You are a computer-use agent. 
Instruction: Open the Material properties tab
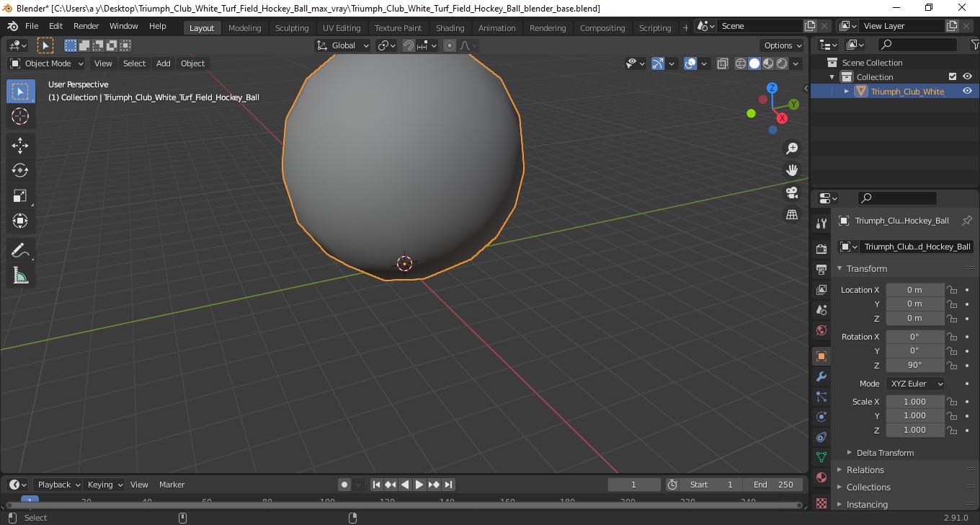[821, 477]
